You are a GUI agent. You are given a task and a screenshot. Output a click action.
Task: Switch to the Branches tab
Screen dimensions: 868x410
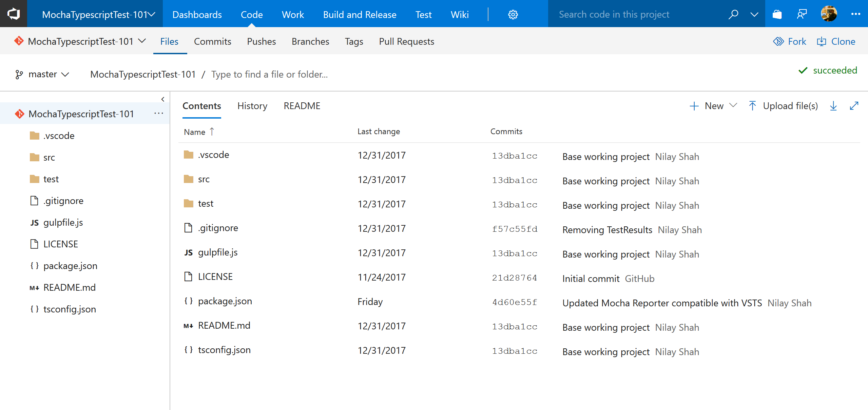[x=310, y=41]
